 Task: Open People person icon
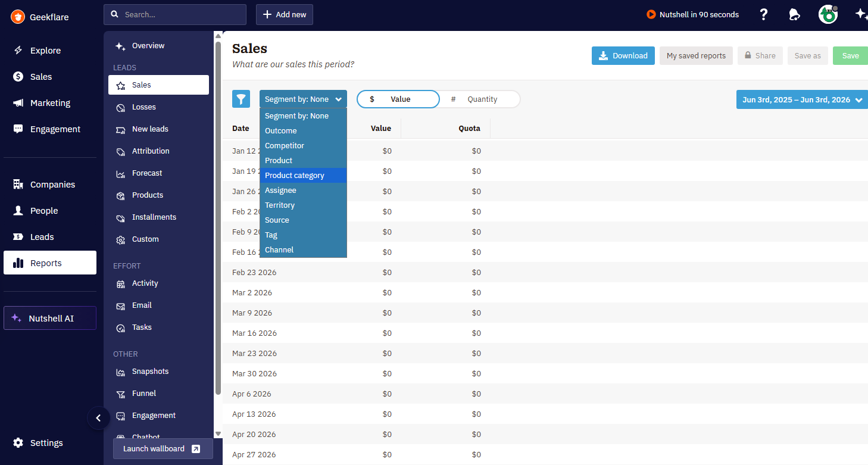18,211
